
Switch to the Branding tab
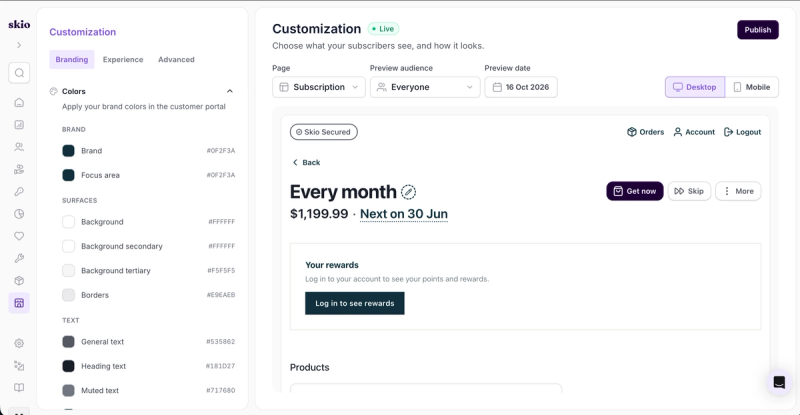point(72,59)
